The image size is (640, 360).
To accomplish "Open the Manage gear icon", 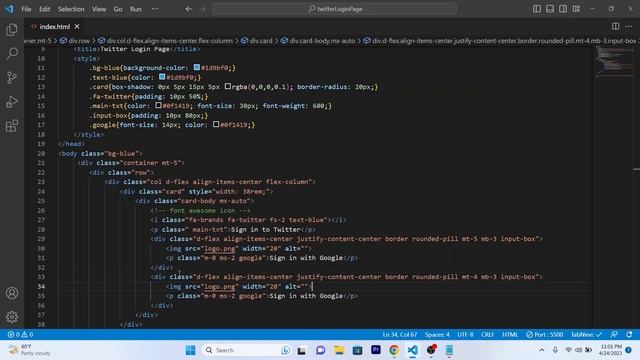I will 12,317.
